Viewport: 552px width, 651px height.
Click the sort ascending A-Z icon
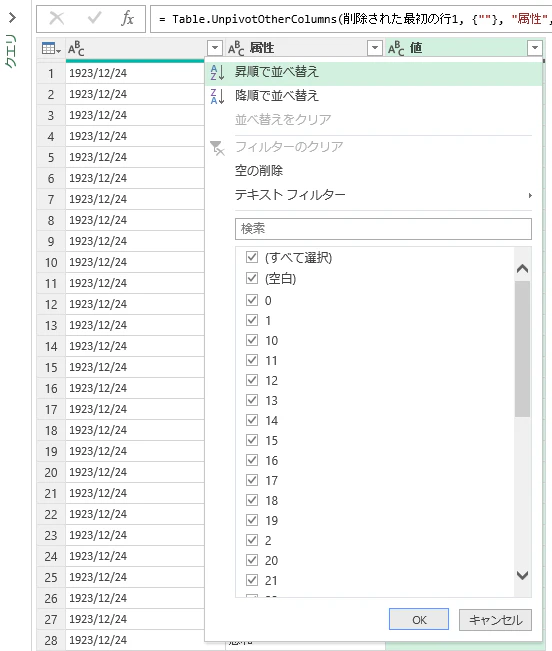click(x=217, y=72)
